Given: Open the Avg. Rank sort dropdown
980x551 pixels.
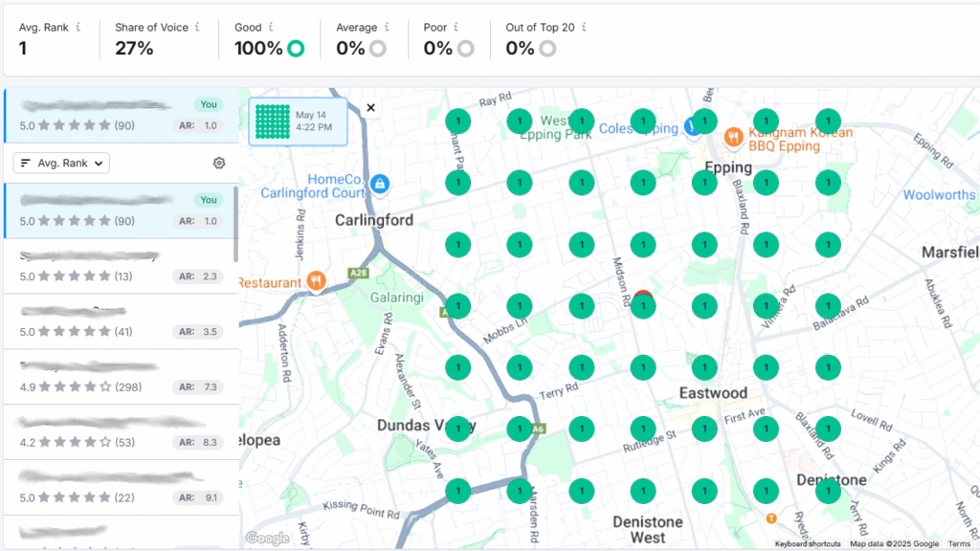Looking at the screenshot, I should point(61,164).
